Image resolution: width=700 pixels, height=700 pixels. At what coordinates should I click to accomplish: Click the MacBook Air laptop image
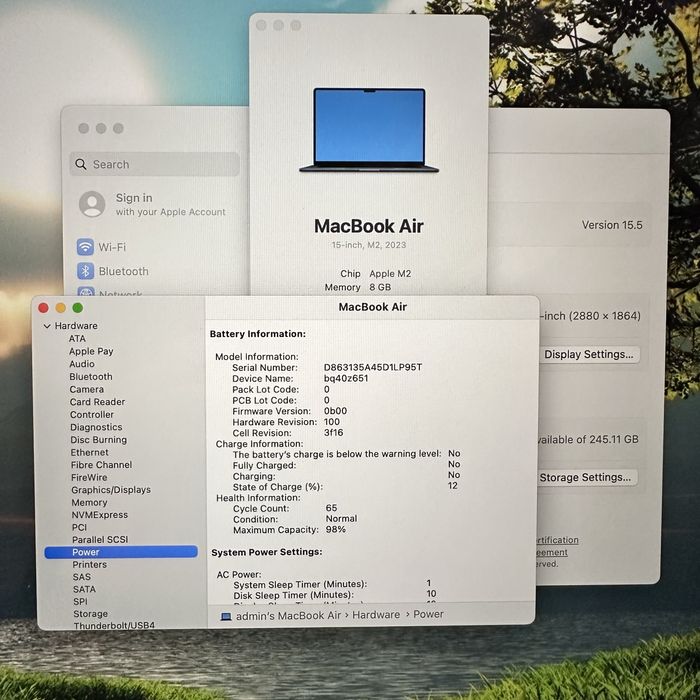(369, 130)
